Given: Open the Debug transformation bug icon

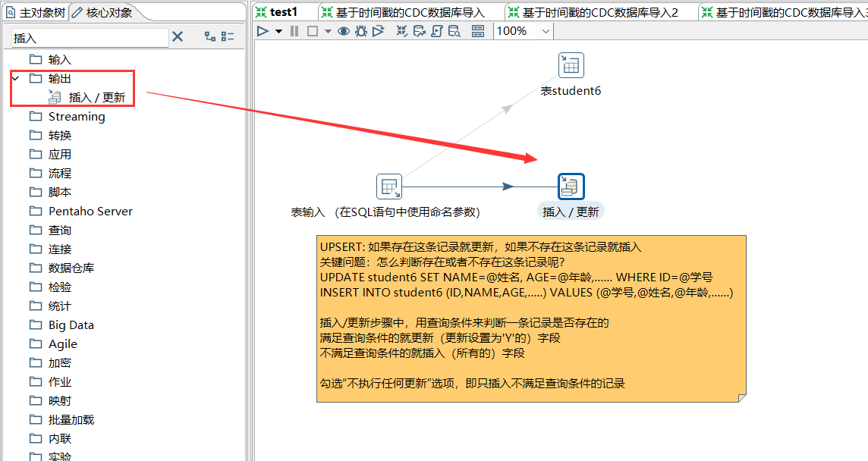Looking at the screenshot, I should tap(361, 31).
